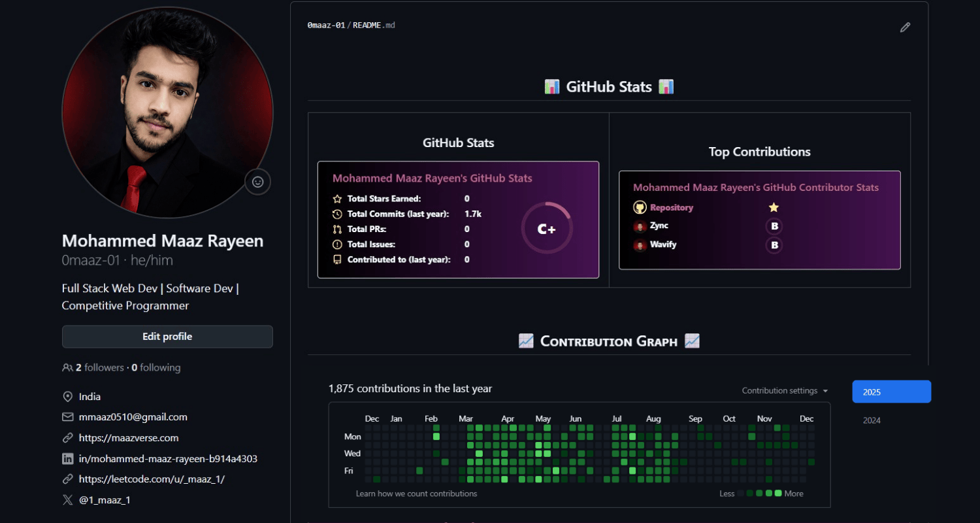Click the GitHub logo beside Repository heading

pyautogui.click(x=640, y=207)
